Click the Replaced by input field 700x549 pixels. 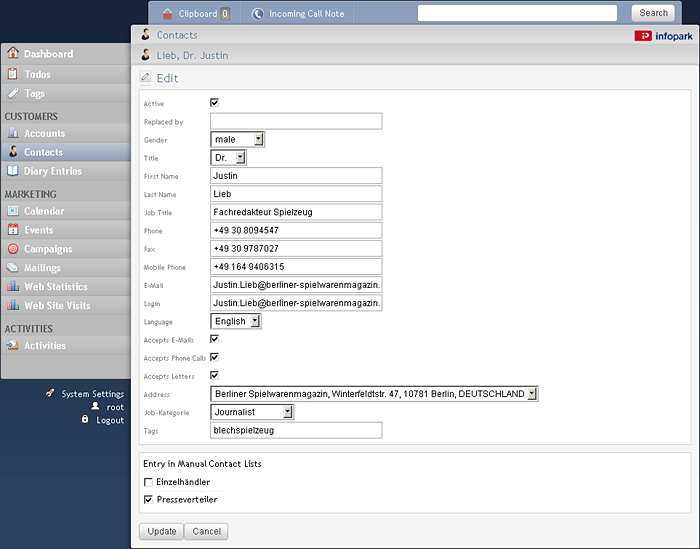(x=296, y=121)
